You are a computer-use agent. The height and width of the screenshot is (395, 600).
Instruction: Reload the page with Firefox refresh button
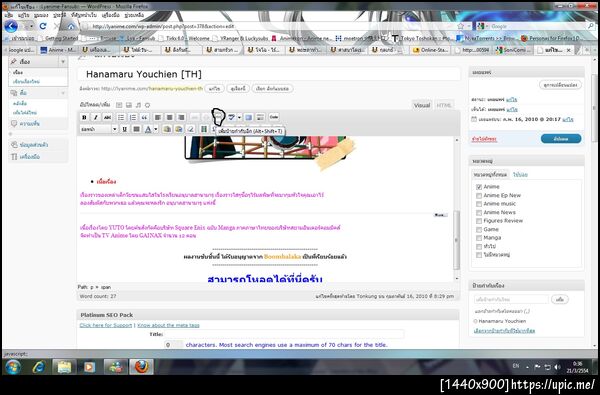[43, 26]
